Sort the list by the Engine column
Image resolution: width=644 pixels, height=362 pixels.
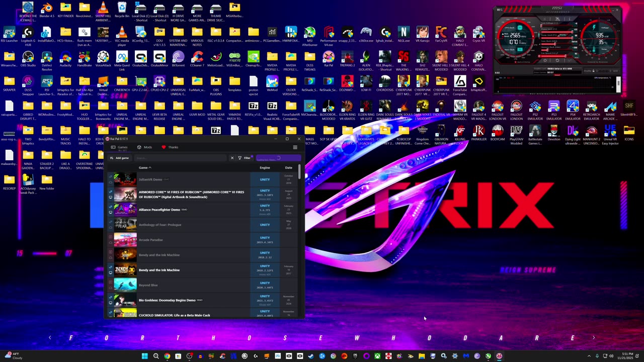point(265,167)
